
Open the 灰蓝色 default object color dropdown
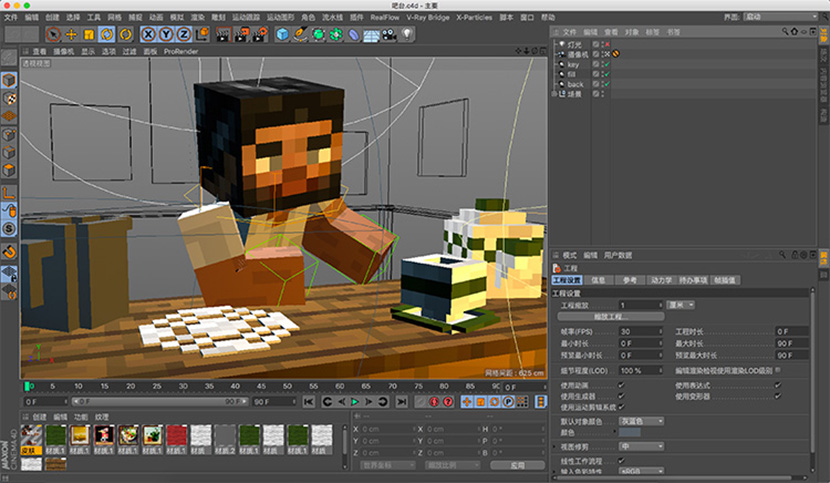[x=642, y=421]
